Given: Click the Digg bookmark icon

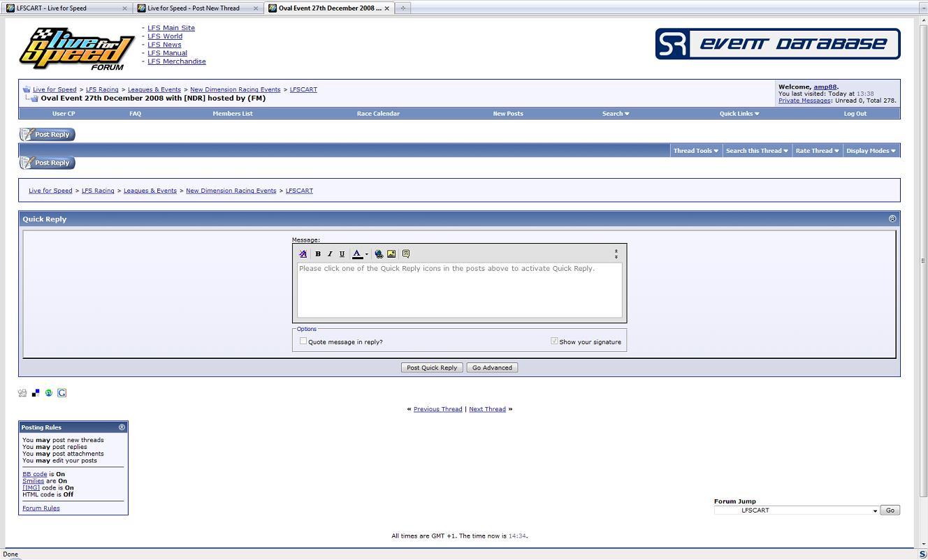Looking at the screenshot, I should pos(22,393).
